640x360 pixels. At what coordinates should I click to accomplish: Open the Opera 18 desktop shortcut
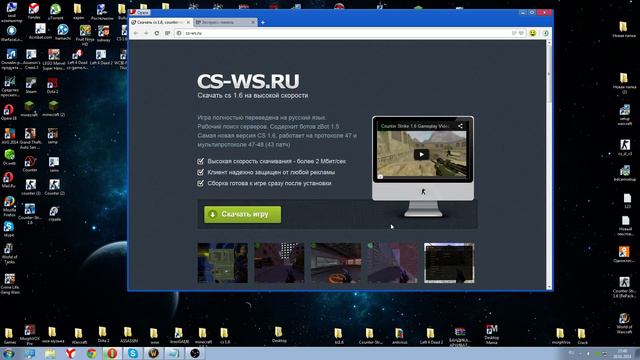coord(9,111)
